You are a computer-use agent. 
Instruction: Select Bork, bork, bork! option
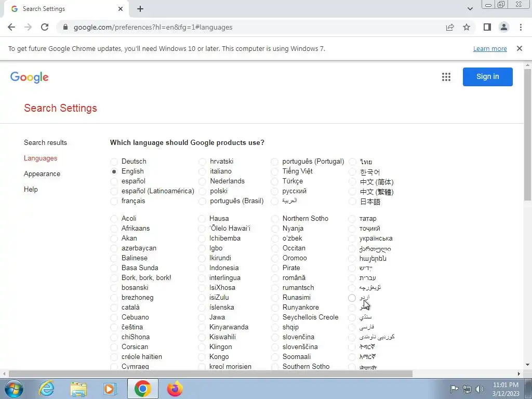(x=114, y=278)
